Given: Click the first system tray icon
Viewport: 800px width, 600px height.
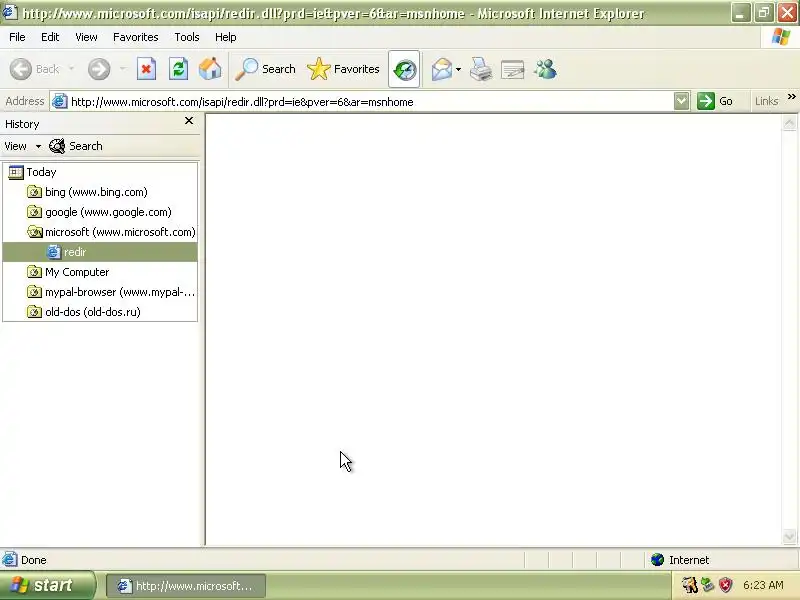Looking at the screenshot, I should (x=690, y=585).
